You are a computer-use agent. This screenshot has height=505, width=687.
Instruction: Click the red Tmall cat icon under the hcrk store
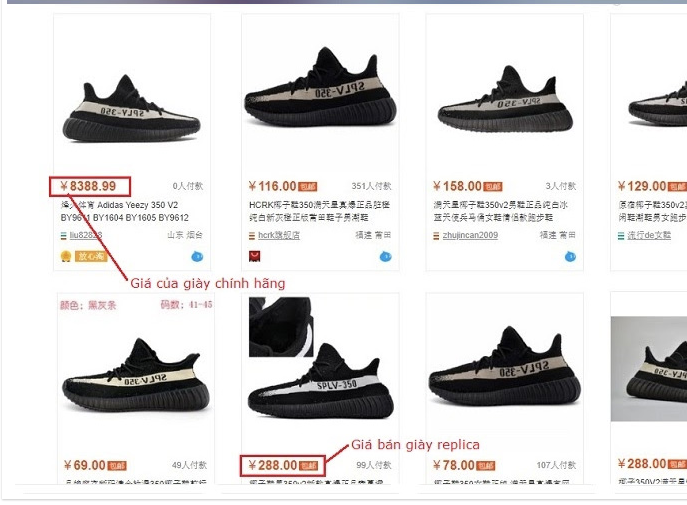[x=255, y=256]
